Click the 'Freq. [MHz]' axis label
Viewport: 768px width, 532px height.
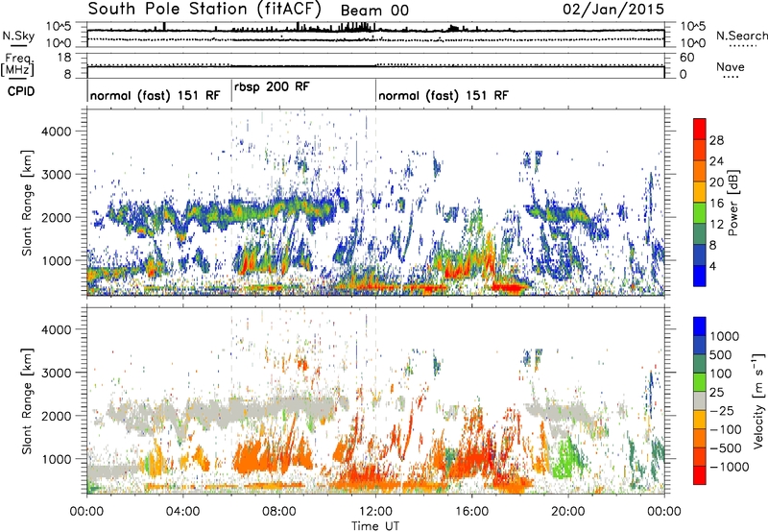click(18, 64)
